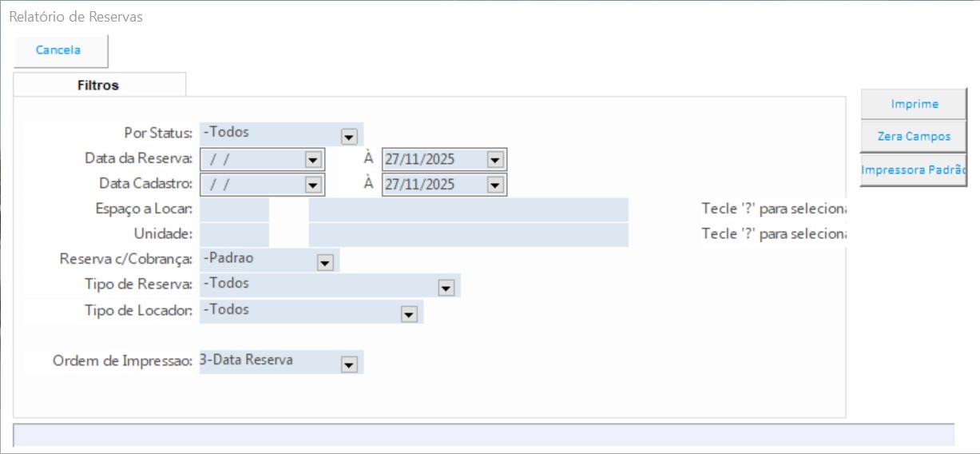Expand the Tipo de Reserva dropdown
The image size is (980, 454).
[446, 287]
